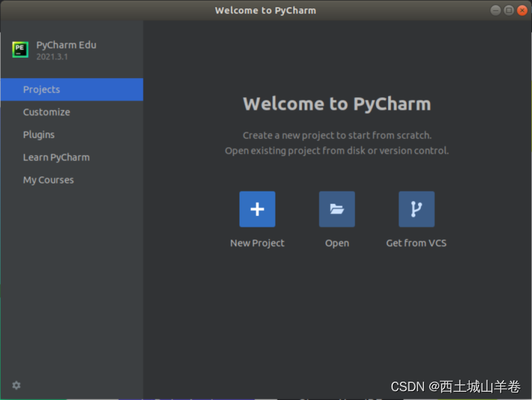Click the PyCharm Edu product name
The image size is (532, 400).
tap(66, 45)
